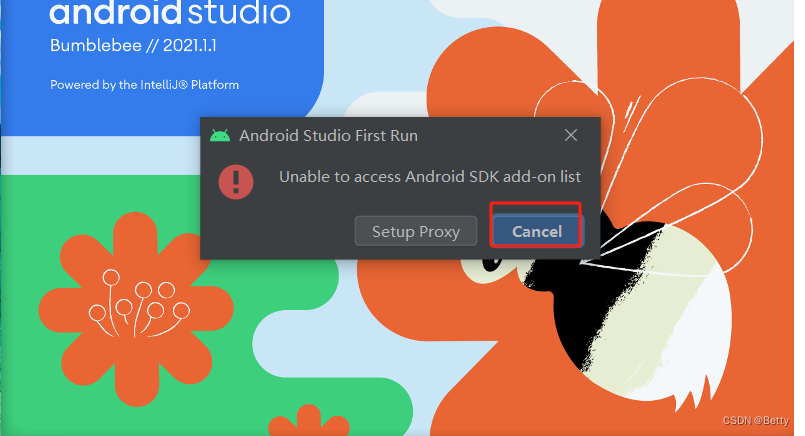
Task: Click the red error exclamation icon
Action: point(236,182)
